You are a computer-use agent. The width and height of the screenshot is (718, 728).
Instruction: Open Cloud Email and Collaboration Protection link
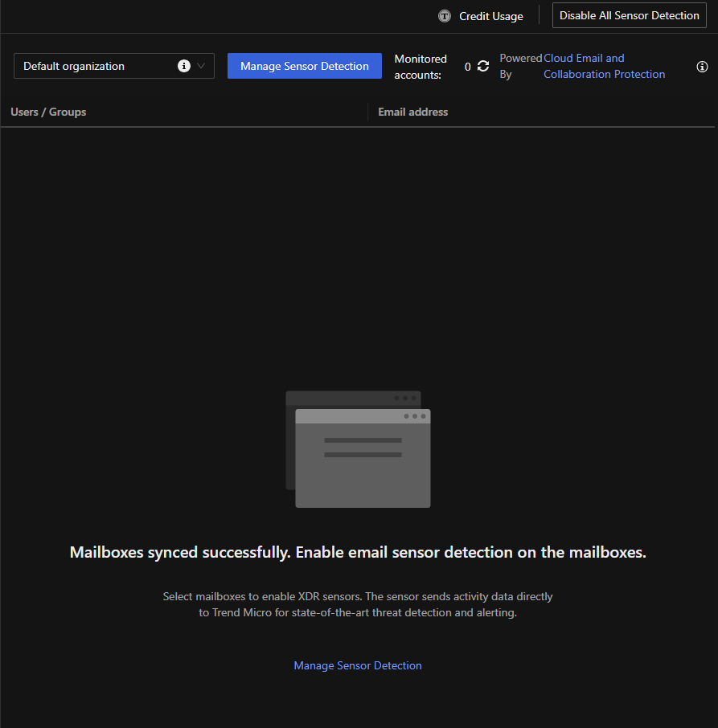pos(604,66)
